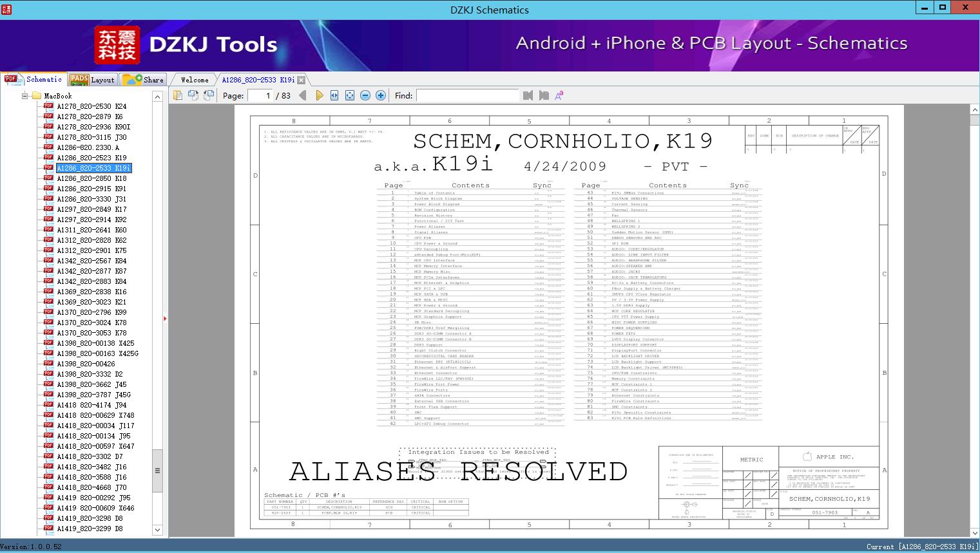Open A1286_820-2850 K18 schematic
Viewport: 980px width, 553px height.
tap(91, 178)
